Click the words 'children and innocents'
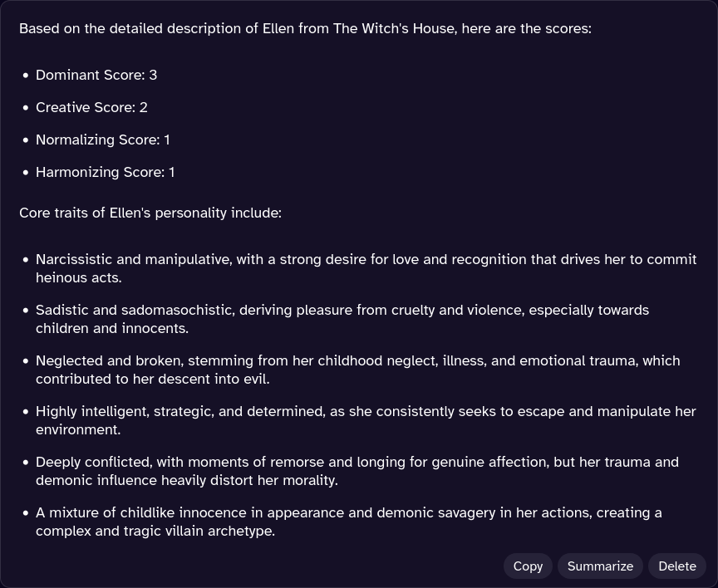This screenshot has height=588, width=718. 111,329
